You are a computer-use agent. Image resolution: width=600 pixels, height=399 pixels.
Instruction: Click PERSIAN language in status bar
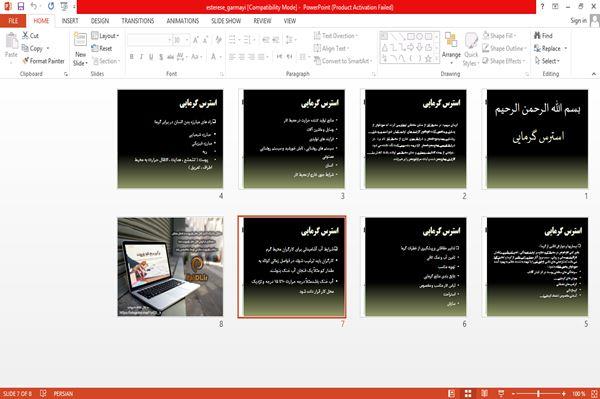coord(63,393)
